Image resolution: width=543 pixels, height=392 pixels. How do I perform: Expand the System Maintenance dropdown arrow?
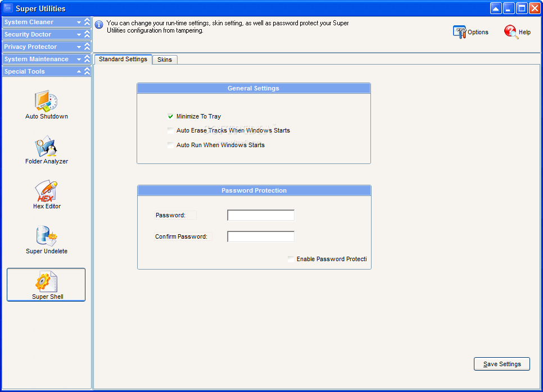[79, 60]
